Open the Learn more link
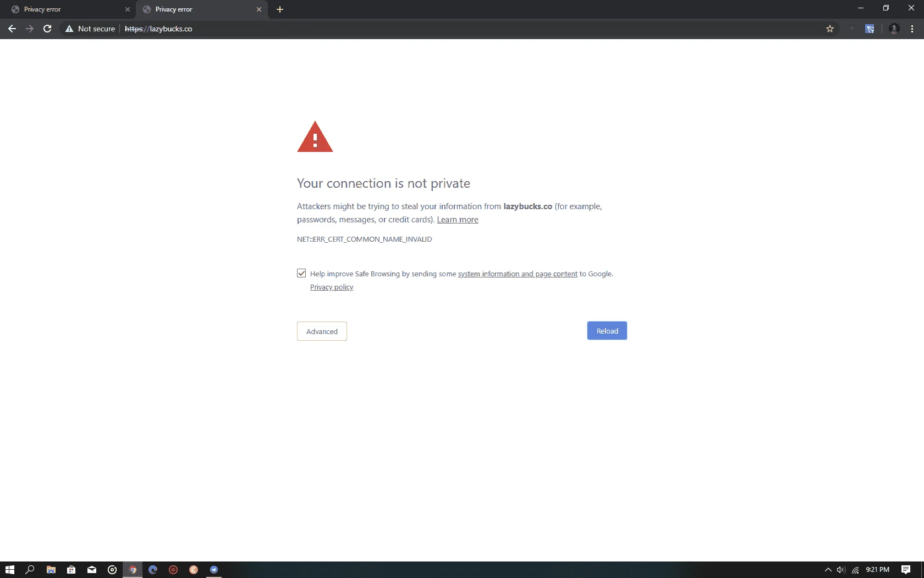Image resolution: width=924 pixels, height=578 pixels. pyautogui.click(x=458, y=220)
